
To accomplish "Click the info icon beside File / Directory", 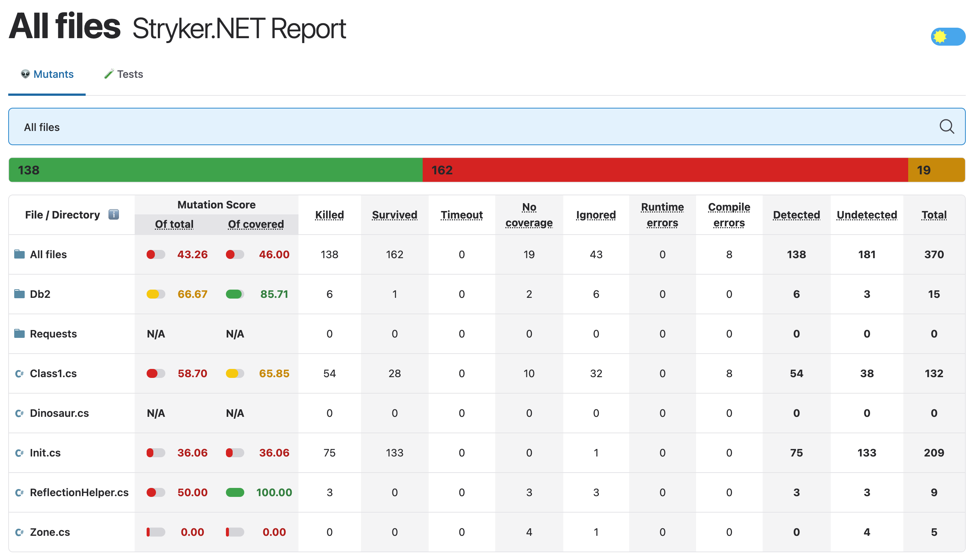I will click(114, 214).
